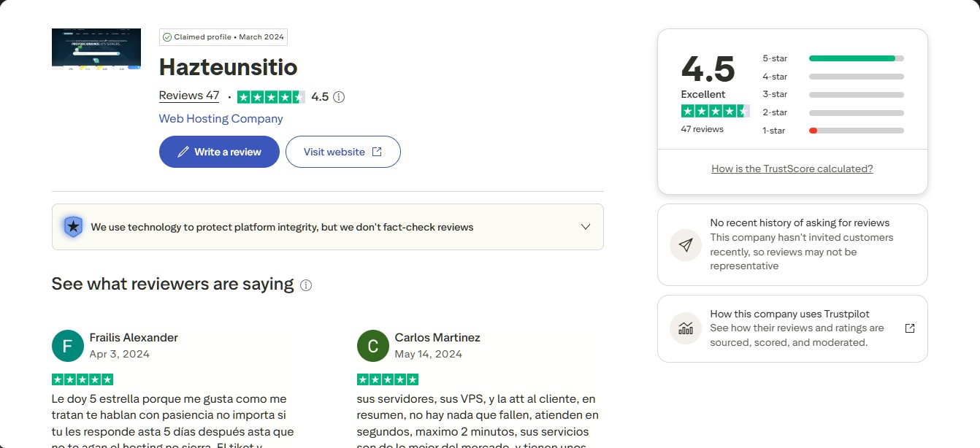Open How is the TrustScore calculated link
Screen dimensions: 980x448
(x=792, y=169)
